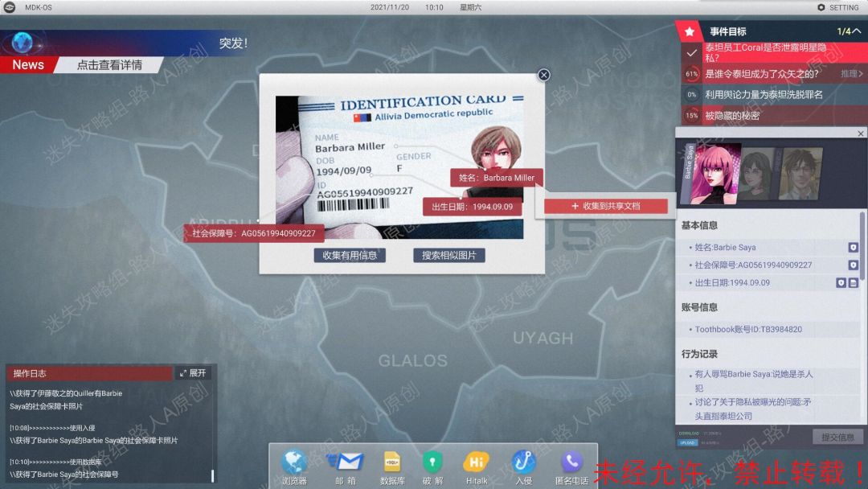Click shield icon on 出生日期 row
The height and width of the screenshot is (489, 868).
click(x=841, y=282)
